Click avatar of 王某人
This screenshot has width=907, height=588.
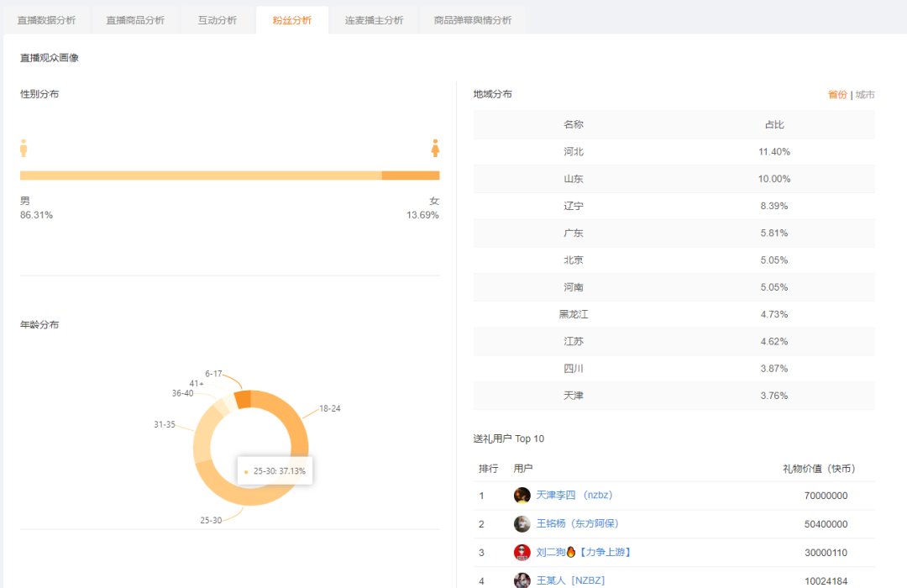tap(522, 580)
